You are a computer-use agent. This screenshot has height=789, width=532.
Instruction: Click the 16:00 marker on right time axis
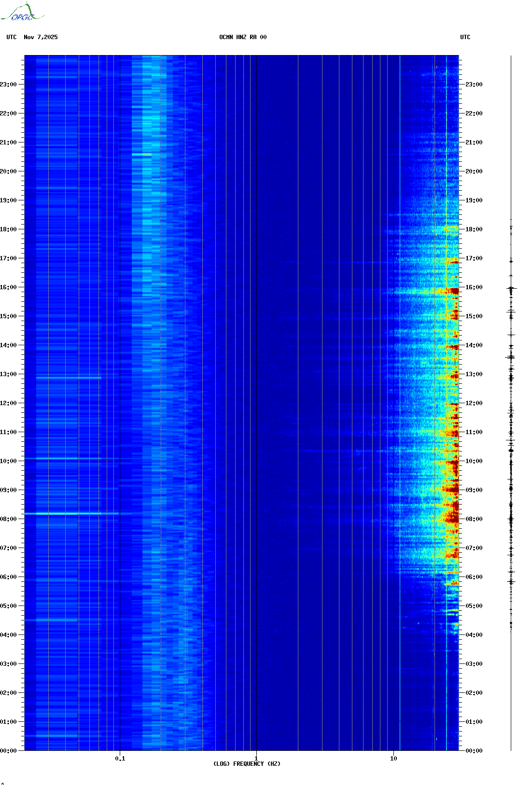point(474,287)
